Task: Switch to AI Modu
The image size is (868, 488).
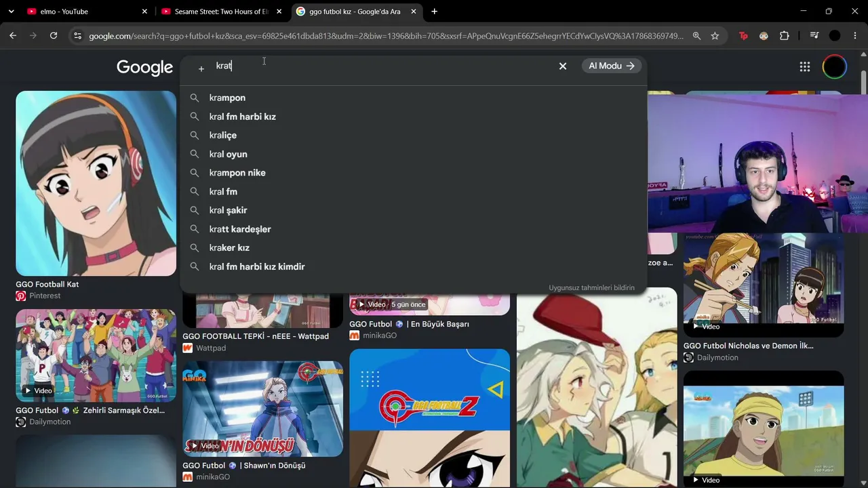Action: pyautogui.click(x=611, y=66)
